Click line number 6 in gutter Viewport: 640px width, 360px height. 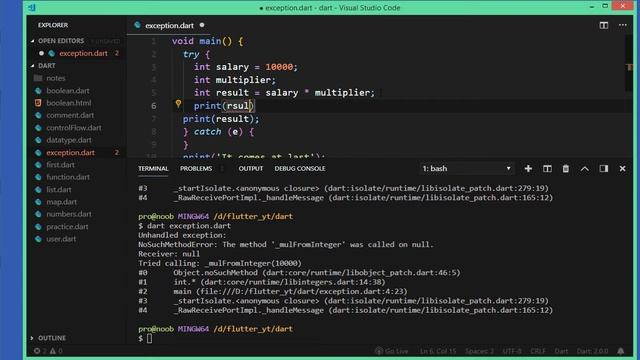click(153, 106)
